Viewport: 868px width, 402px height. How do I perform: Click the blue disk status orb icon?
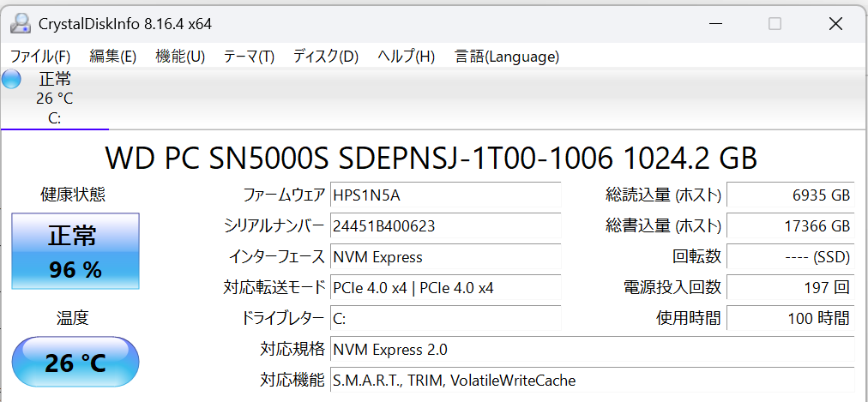coord(11,80)
